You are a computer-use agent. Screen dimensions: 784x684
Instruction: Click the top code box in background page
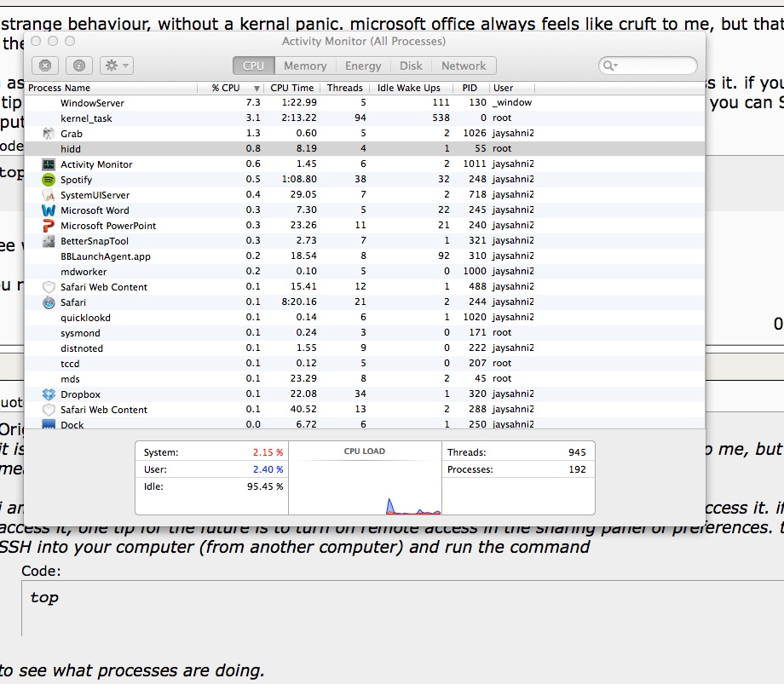[x=402, y=608]
